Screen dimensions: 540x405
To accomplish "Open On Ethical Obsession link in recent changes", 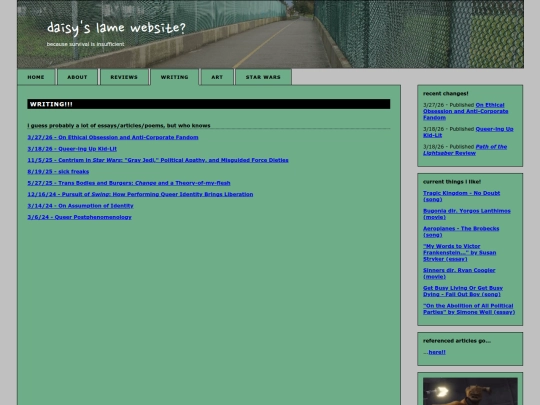I will (x=465, y=111).
